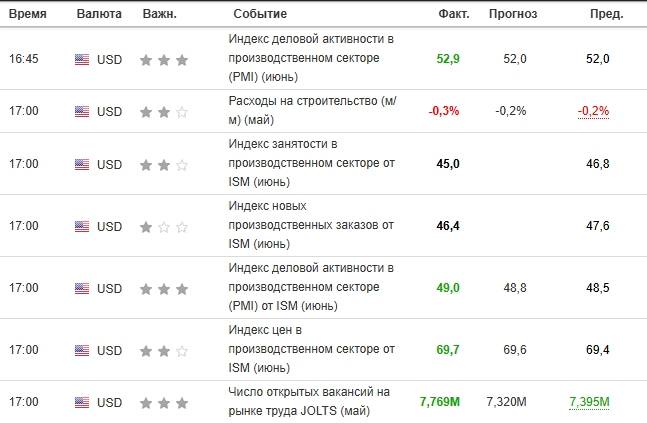The height and width of the screenshot is (423, 647).
Task: Open the Число открытых вакансий JOLTS event
Action: coord(309,401)
